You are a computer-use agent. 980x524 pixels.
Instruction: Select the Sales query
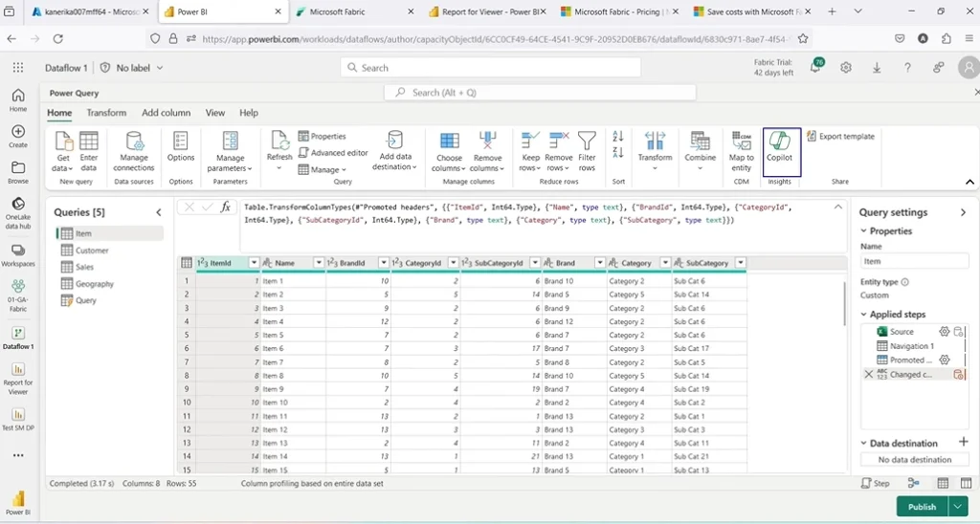coord(84,267)
